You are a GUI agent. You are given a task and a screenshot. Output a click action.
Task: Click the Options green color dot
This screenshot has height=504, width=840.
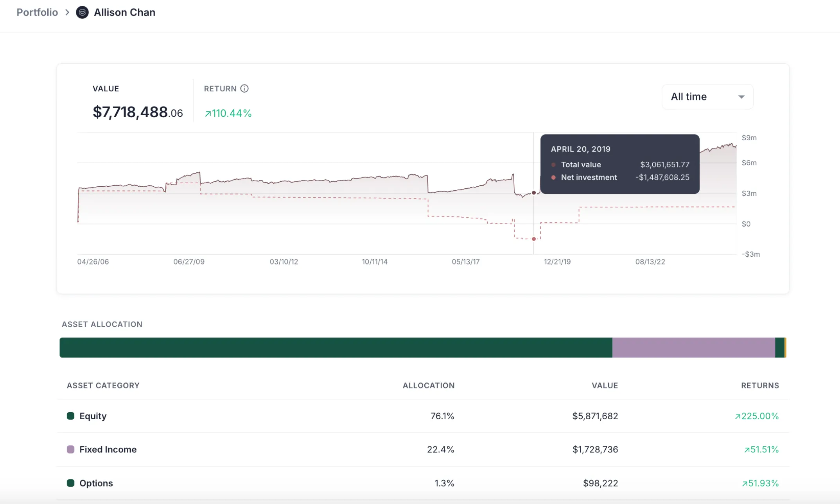coord(70,483)
